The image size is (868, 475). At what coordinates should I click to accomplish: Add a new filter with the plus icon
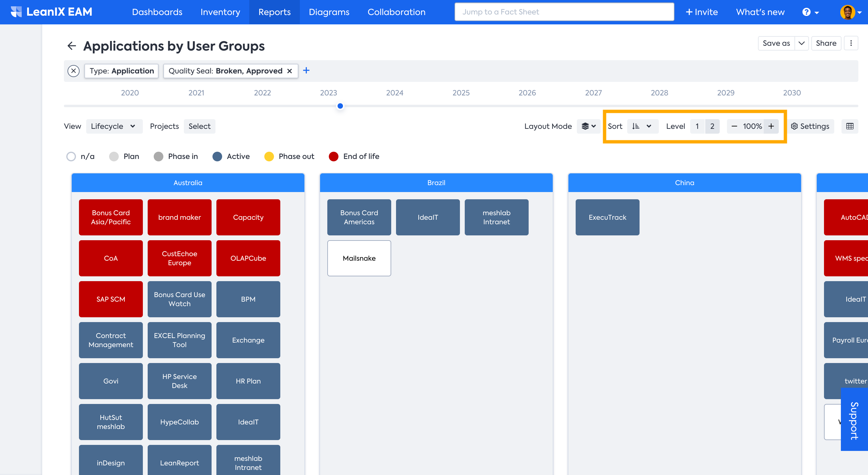(x=306, y=70)
